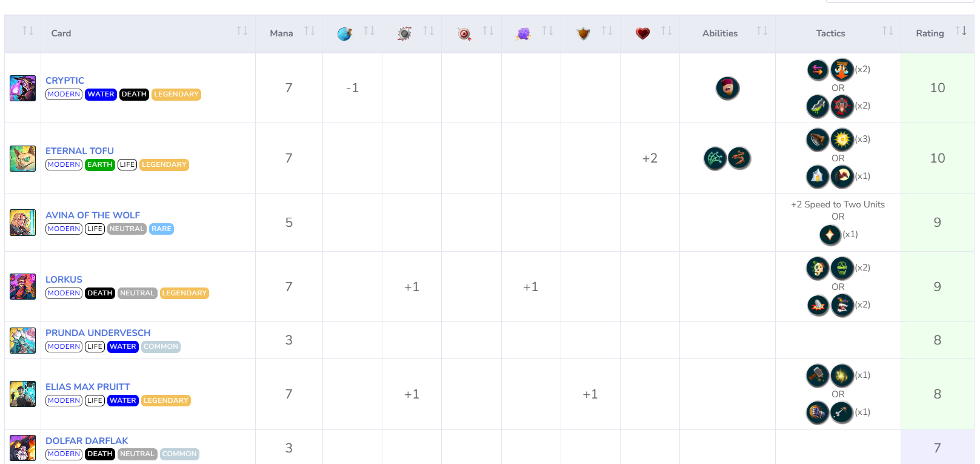
Task: Sort the Card column using right arrows
Action: tap(242, 31)
